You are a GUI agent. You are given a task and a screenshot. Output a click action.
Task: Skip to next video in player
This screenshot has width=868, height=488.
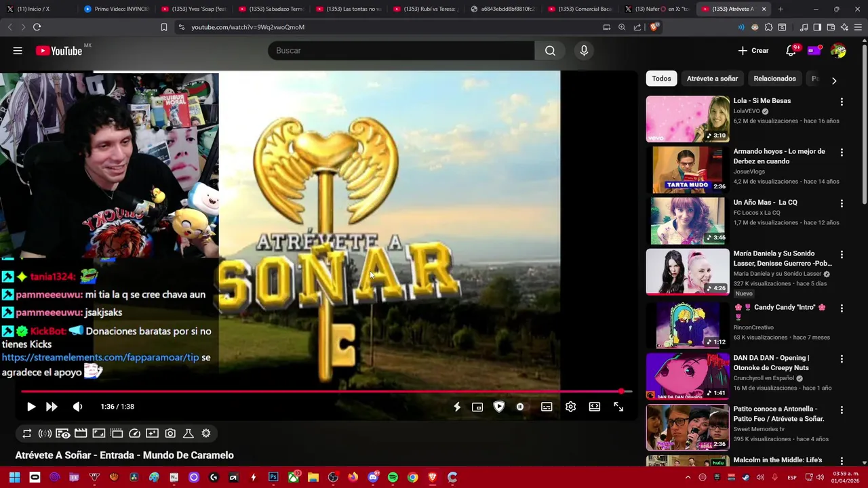tap(52, 407)
